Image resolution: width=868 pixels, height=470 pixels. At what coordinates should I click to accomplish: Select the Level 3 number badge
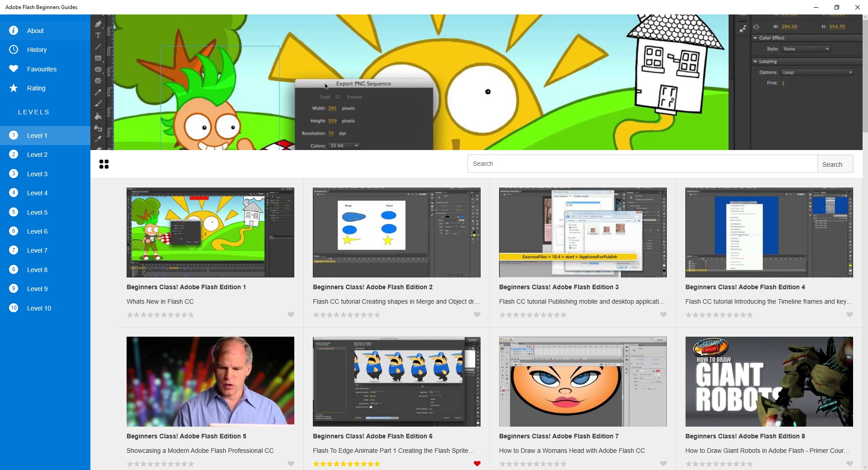(x=14, y=174)
